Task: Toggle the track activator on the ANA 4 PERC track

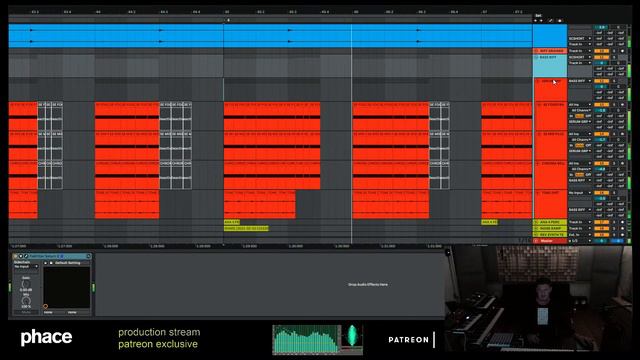Action: point(602,222)
